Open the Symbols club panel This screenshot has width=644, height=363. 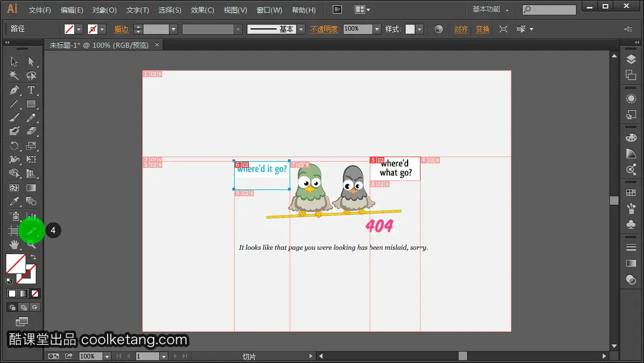pyautogui.click(x=631, y=224)
